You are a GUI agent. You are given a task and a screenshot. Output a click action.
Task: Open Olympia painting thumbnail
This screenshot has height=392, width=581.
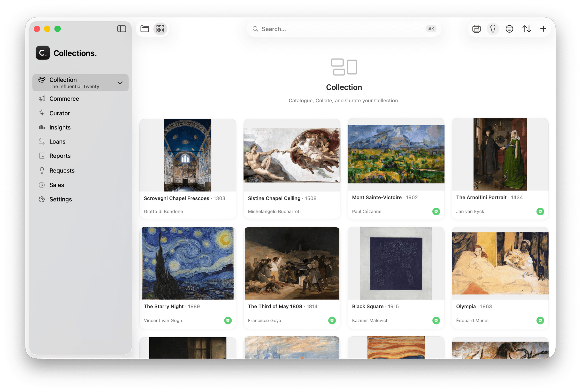point(500,263)
